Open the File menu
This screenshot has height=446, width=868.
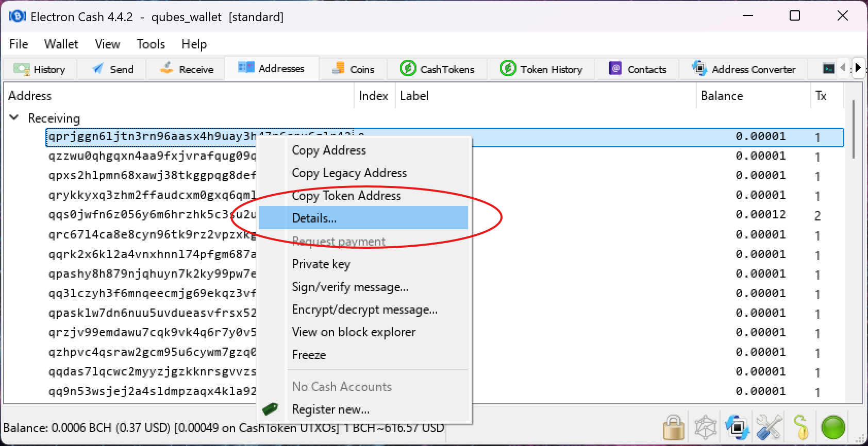[x=19, y=44]
